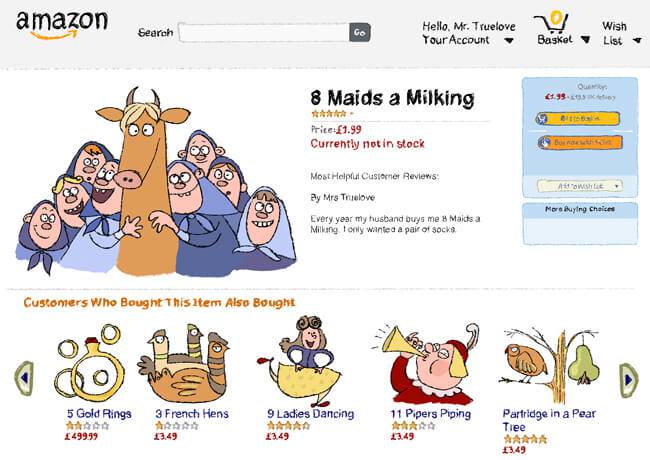Click the More Buying Choices panel header
This screenshot has width=650, height=460.
pos(580,209)
